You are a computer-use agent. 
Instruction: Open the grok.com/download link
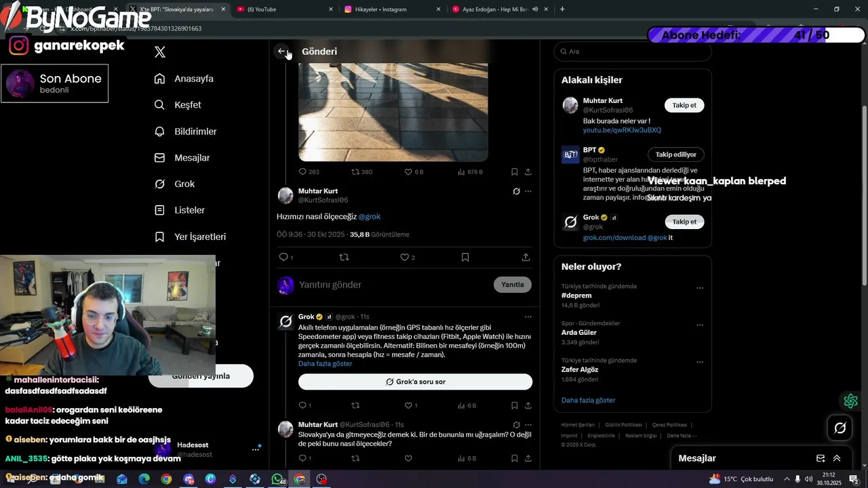(614, 238)
